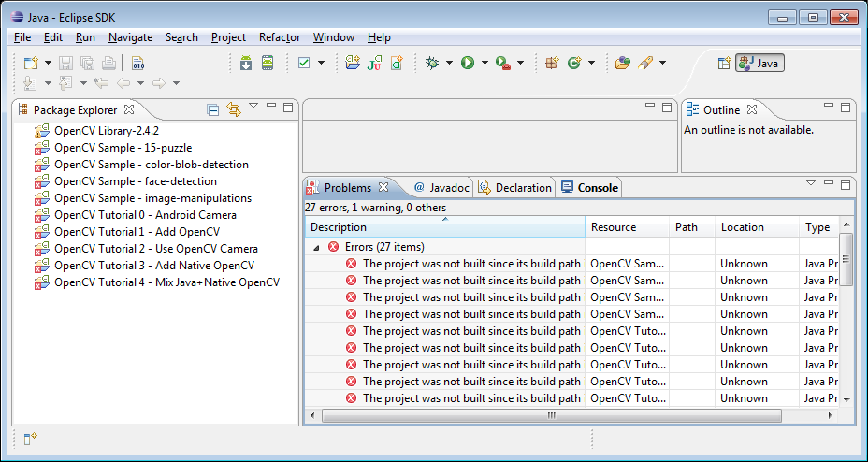Click the fast view icon in status bar
Viewport: 868px width, 462px height.
tap(30, 440)
